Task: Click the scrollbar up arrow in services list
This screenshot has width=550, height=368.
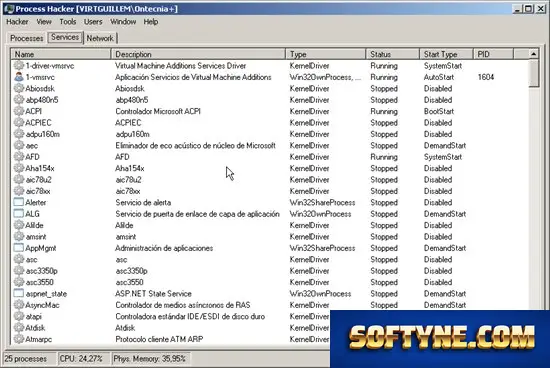Action: 534,54
